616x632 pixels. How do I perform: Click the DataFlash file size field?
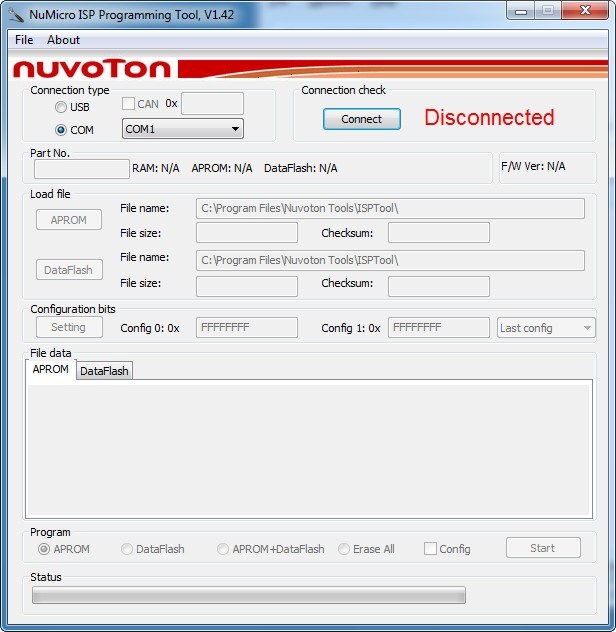tap(247, 287)
